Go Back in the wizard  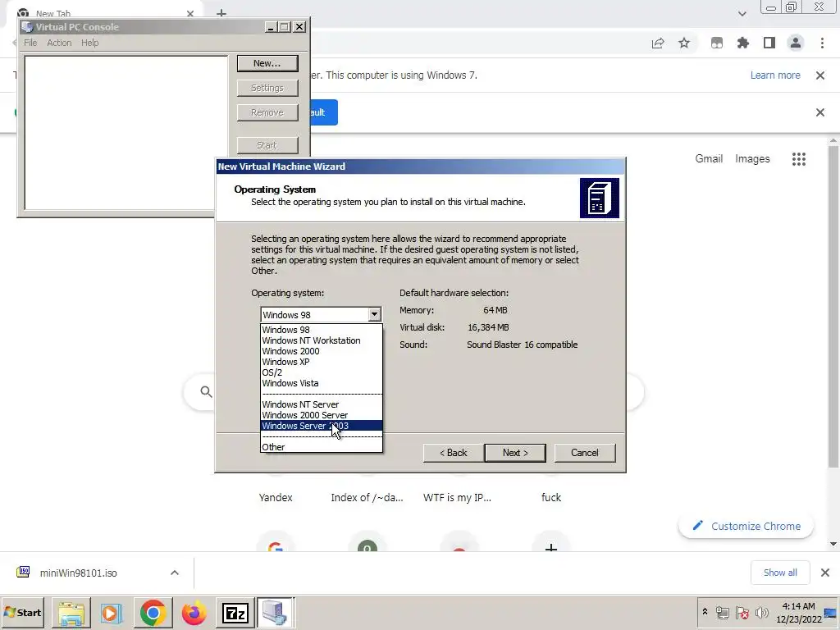(453, 453)
